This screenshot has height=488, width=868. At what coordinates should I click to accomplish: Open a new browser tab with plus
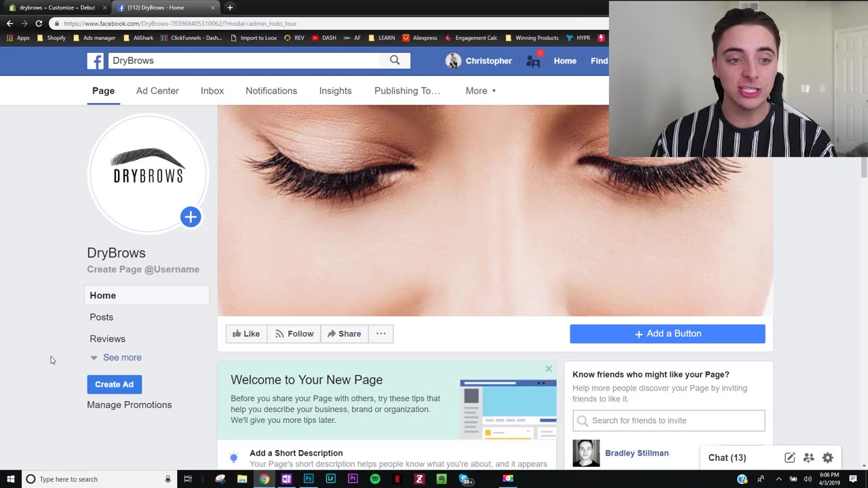click(230, 7)
